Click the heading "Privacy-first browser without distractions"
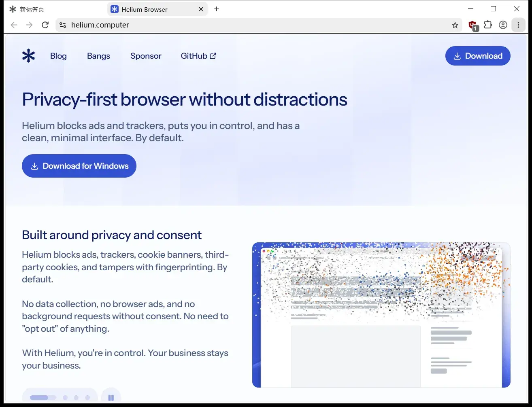Viewport: 532px width, 407px height. click(185, 100)
